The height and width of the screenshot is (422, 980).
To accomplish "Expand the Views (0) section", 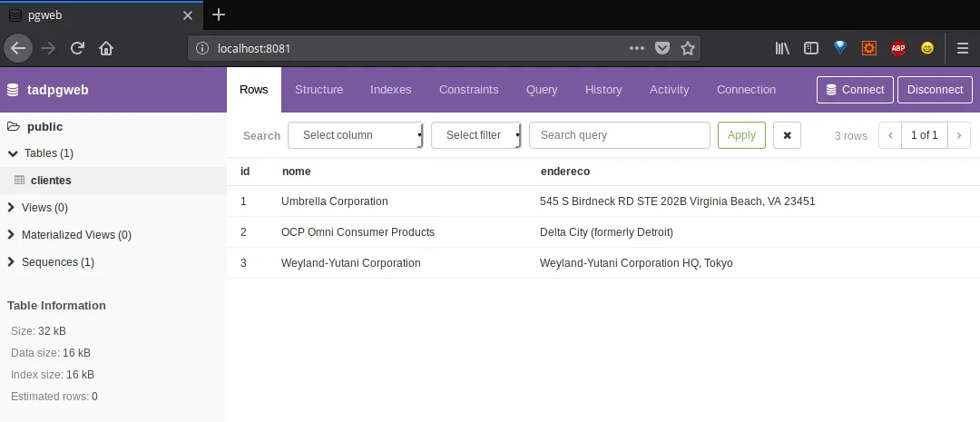I will (x=11, y=208).
